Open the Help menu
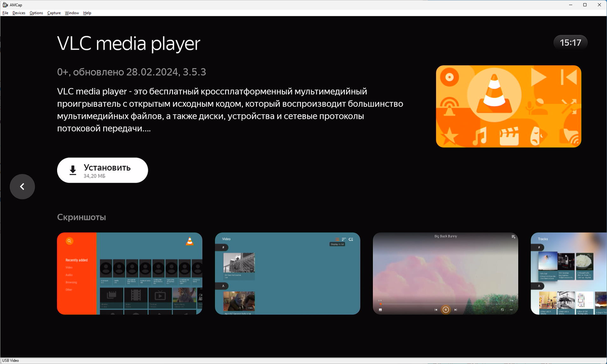This screenshot has width=607, height=364. pyautogui.click(x=87, y=13)
